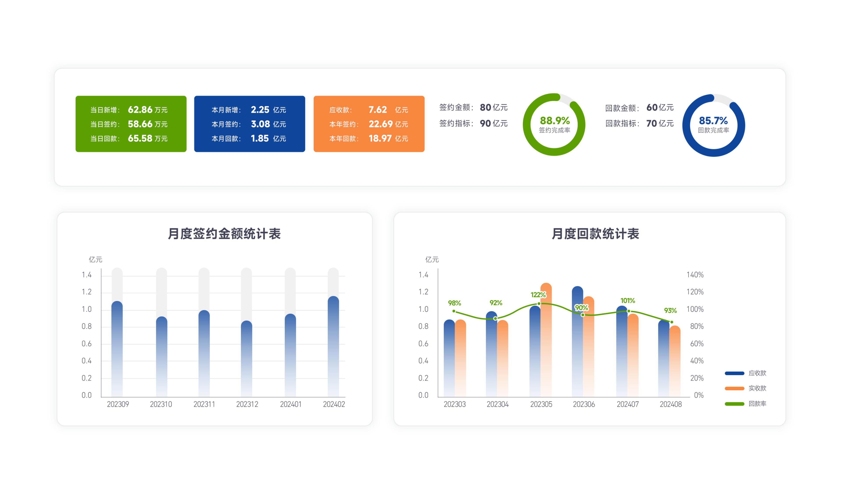841x504 pixels.
Task: Select the 本月新增 2.25 亿元 value
Action: click(268, 110)
